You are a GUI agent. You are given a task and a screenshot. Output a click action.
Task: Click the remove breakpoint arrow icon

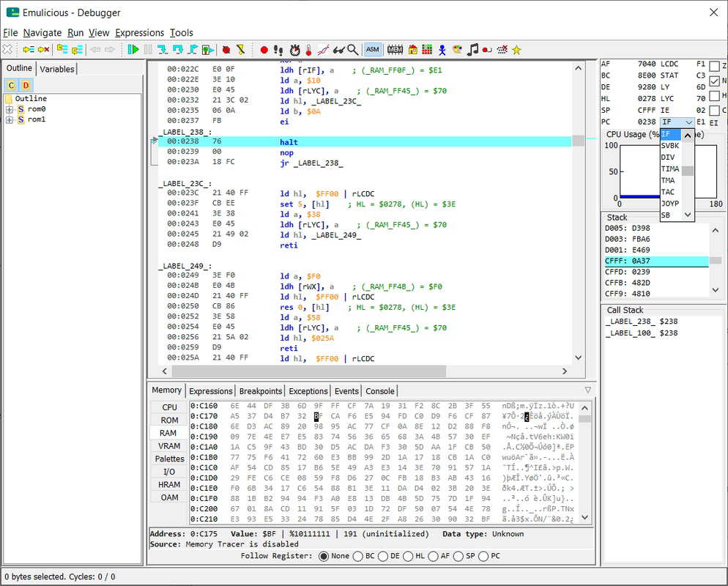(x=43, y=49)
